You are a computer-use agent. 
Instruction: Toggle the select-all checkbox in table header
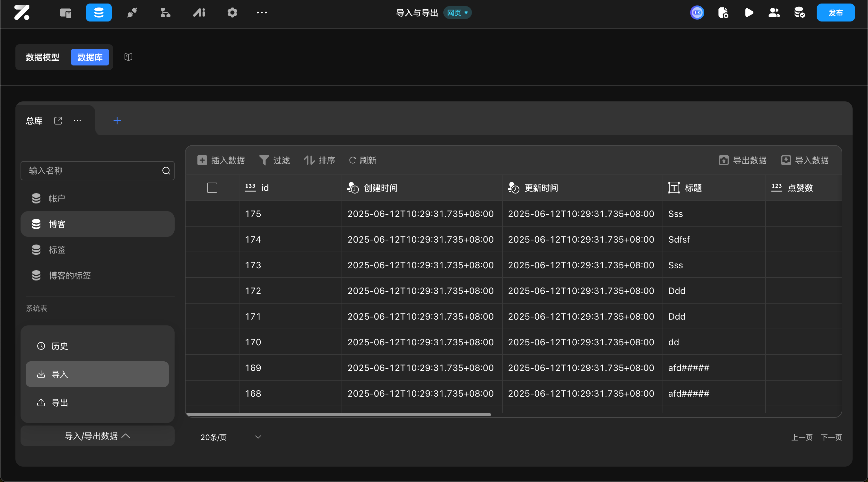[x=212, y=188]
